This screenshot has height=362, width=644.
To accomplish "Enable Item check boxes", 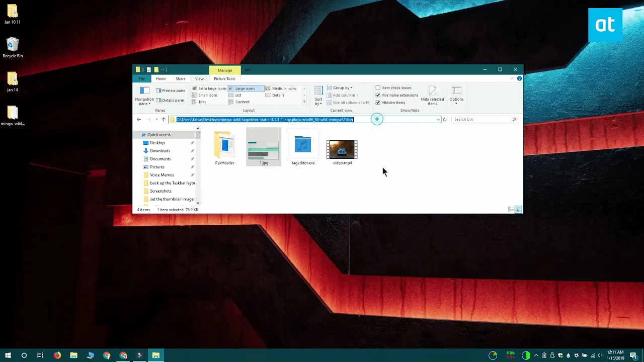I will point(378,88).
